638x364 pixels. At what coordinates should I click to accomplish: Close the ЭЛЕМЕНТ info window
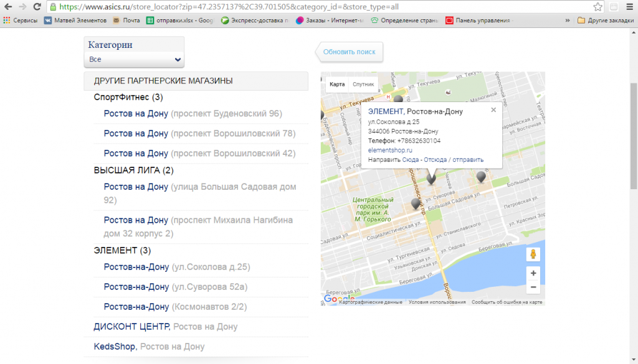[x=493, y=109]
